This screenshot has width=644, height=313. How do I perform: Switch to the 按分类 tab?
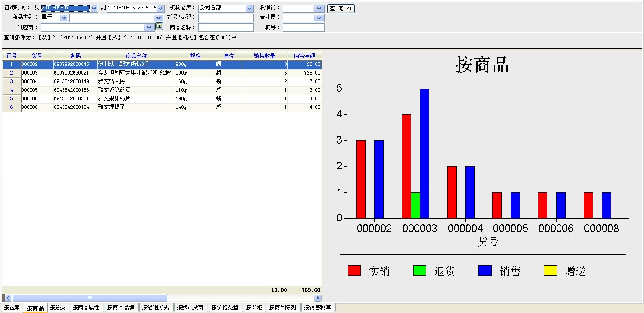coord(58,308)
